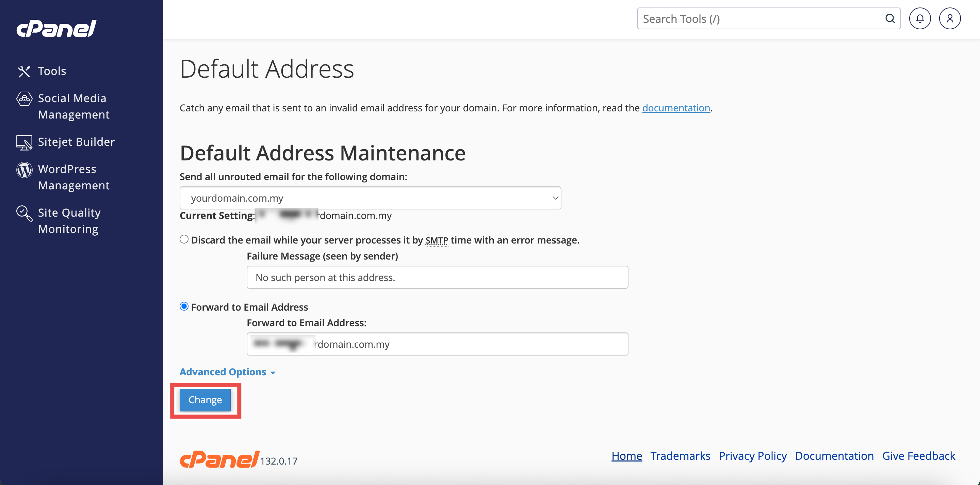Open Sitejet Builder menu item
980x485 pixels.
click(76, 142)
